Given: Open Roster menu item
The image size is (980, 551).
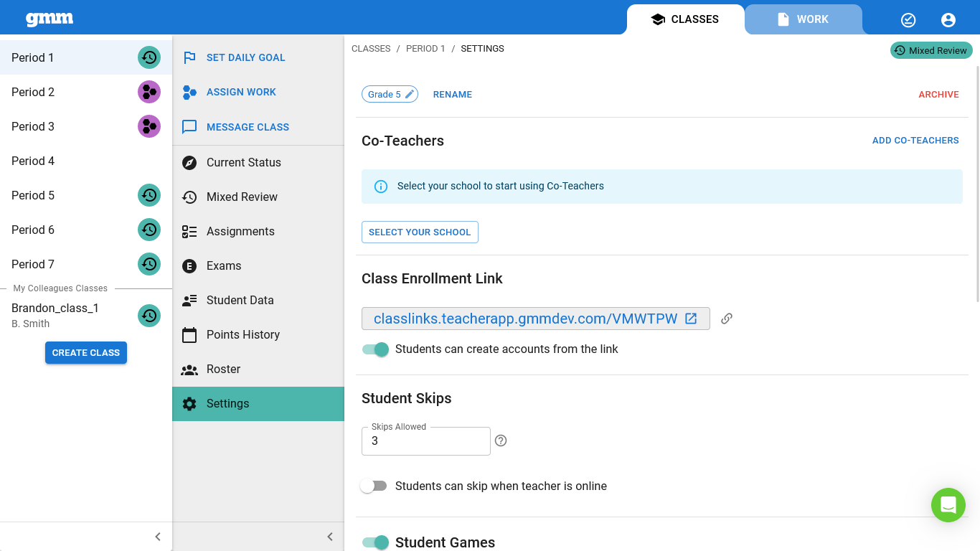Looking at the screenshot, I should coord(258,369).
